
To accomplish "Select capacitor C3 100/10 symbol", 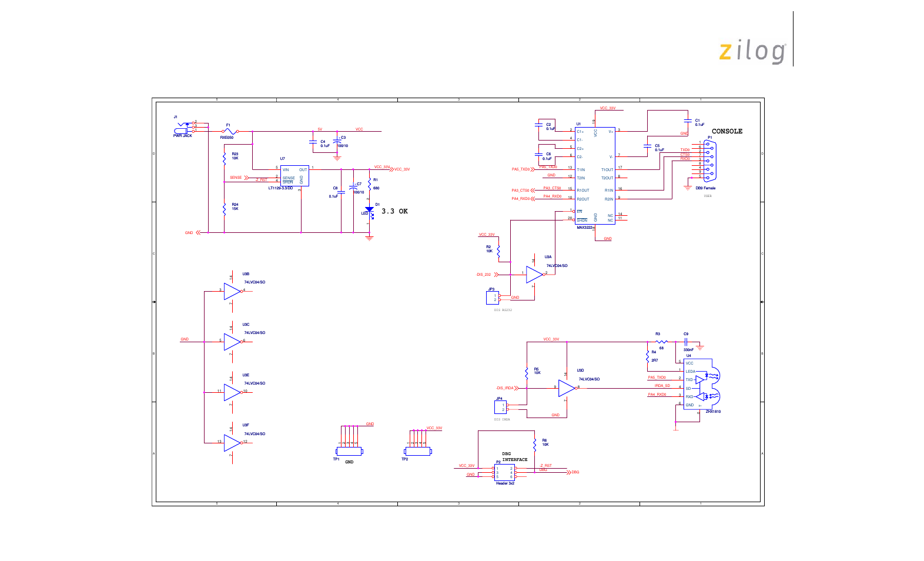I will tap(337, 142).
